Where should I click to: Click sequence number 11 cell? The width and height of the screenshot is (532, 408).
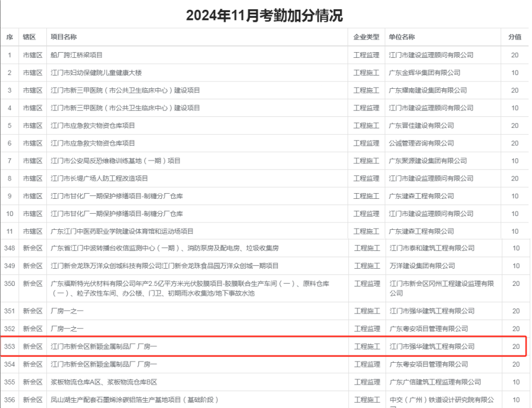(10, 232)
